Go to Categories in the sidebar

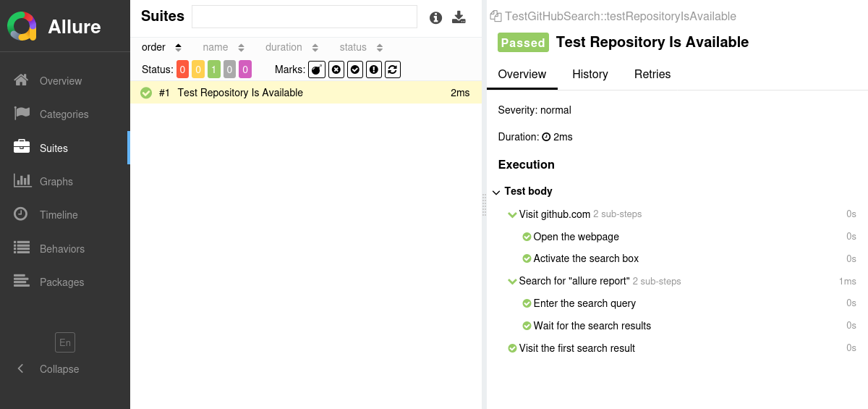coord(64,114)
